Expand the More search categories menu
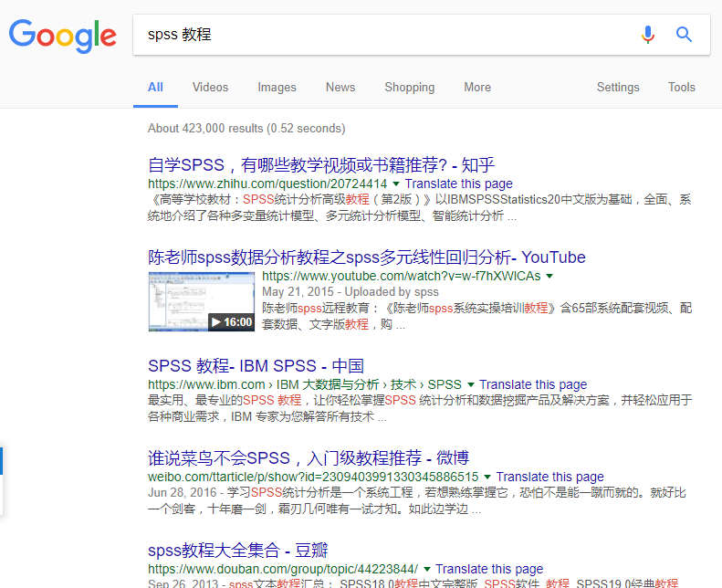This screenshot has width=722, height=588. (x=477, y=87)
